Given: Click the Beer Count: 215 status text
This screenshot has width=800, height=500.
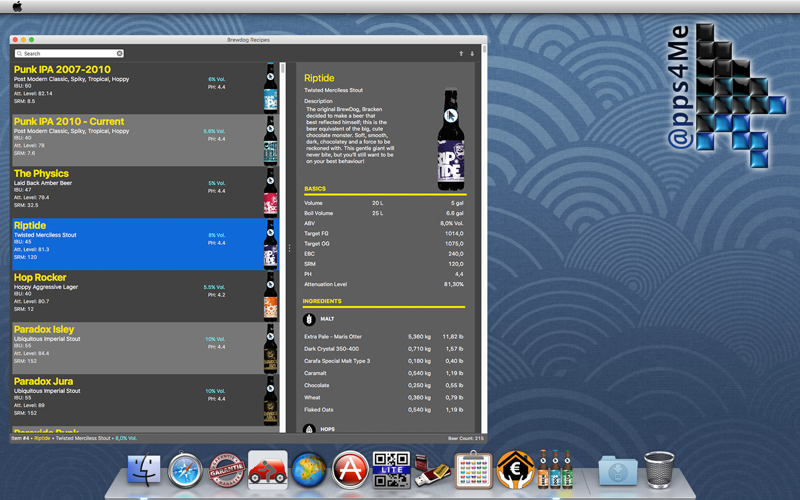Looking at the screenshot, I should point(466,438).
